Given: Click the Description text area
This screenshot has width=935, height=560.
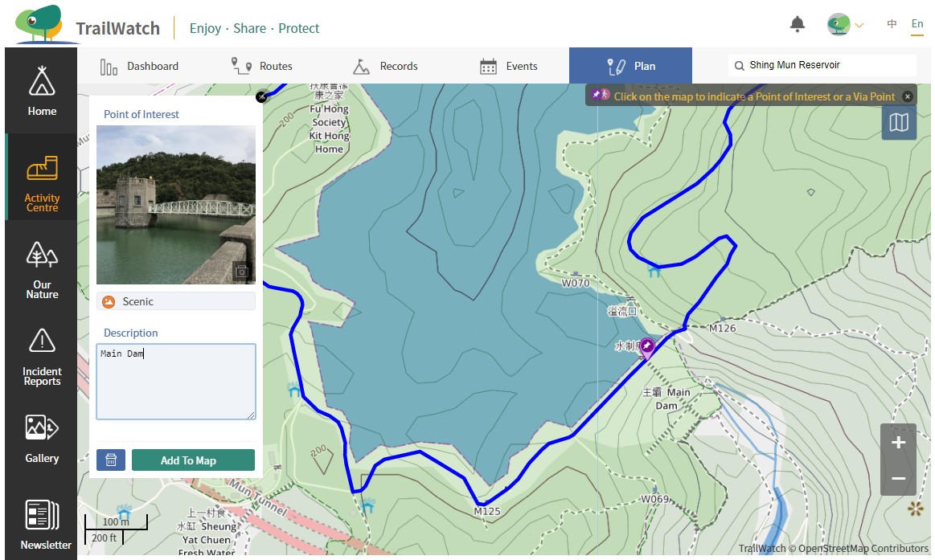Looking at the screenshot, I should click(x=176, y=382).
